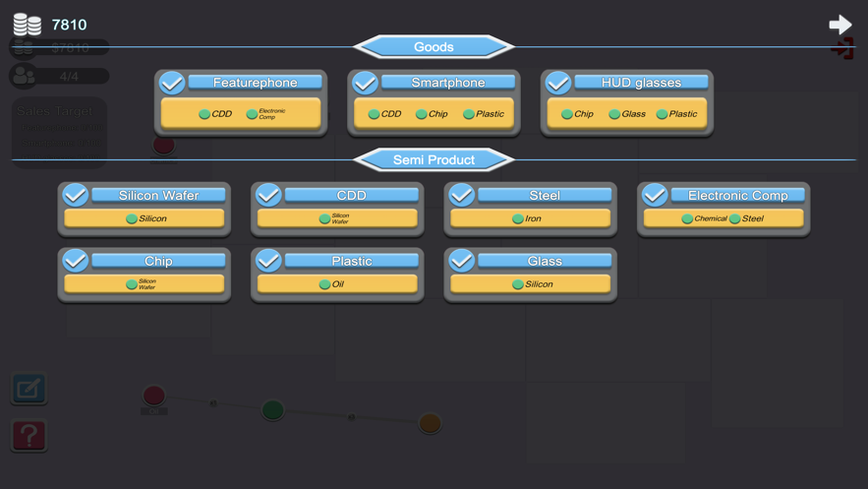Screen dimensions: 868x489
Task: Toggle the HUD glasses checkbox
Action: pos(557,83)
